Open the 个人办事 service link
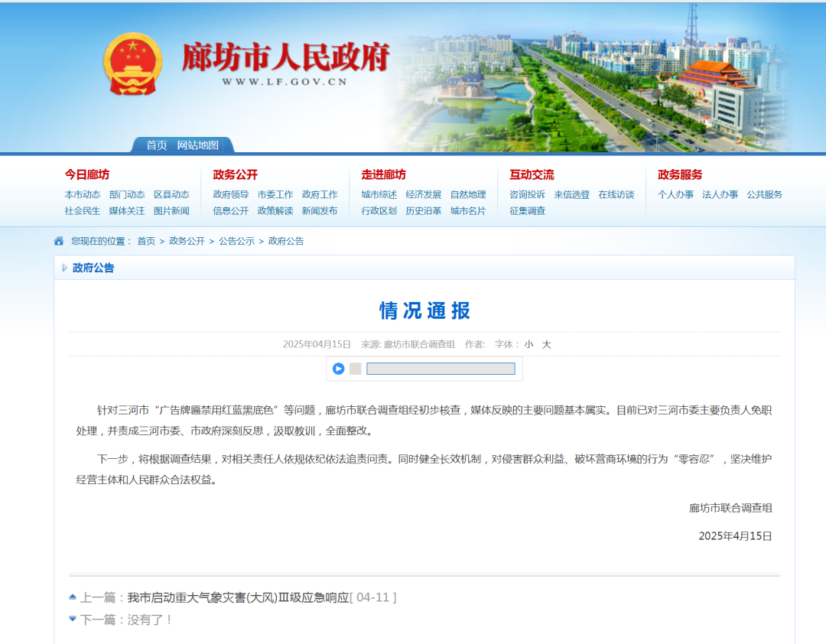826x644 pixels. [x=675, y=194]
